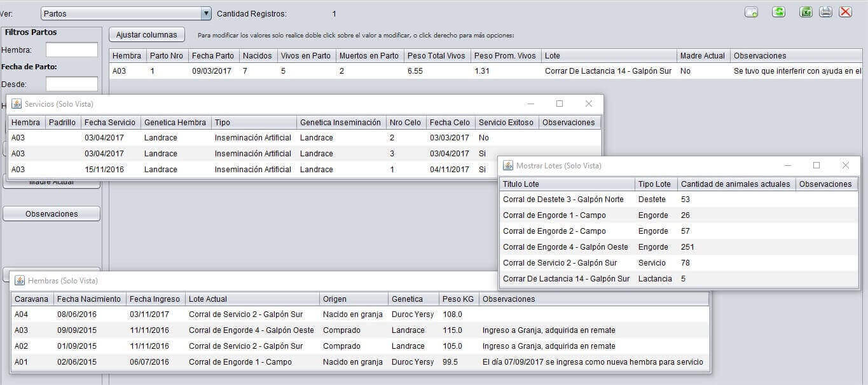Click the Nro Celo header in Servicios

click(x=406, y=123)
